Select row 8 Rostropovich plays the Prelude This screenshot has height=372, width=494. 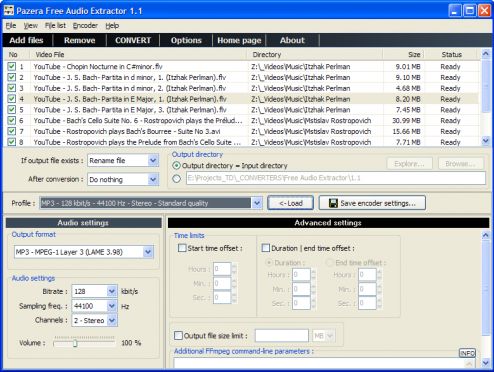pyautogui.click(x=241, y=142)
